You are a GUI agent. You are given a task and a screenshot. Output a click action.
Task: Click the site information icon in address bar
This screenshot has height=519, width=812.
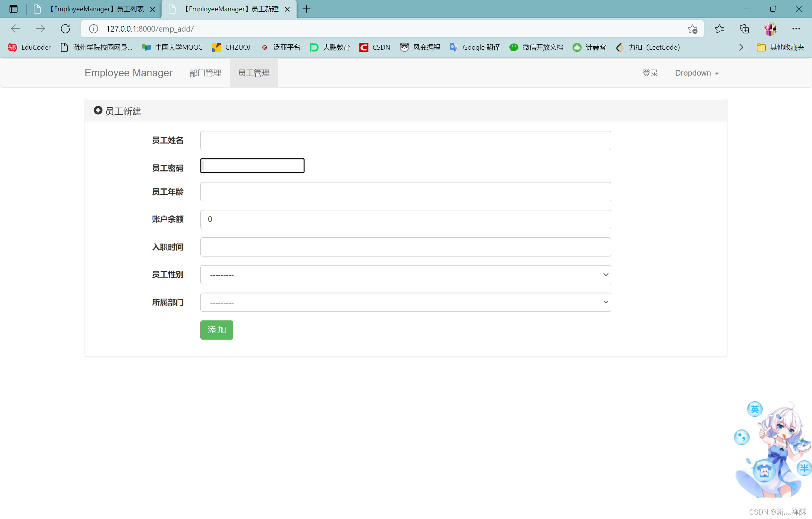pos(94,29)
